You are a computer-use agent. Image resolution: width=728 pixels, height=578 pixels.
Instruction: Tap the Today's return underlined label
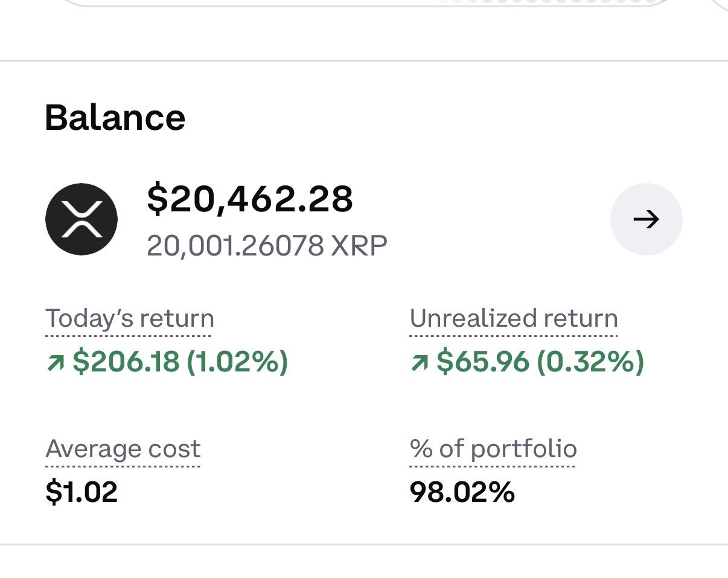click(129, 318)
